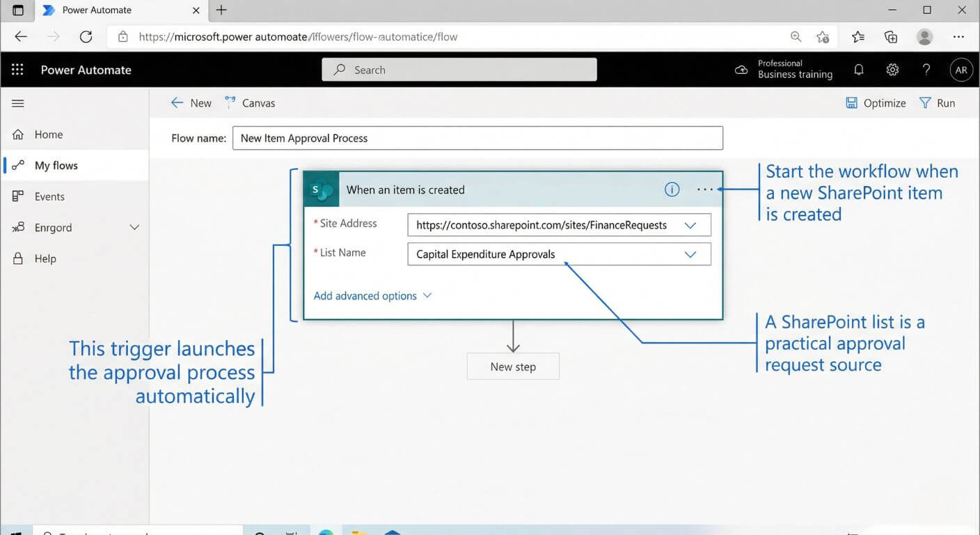Go to Home in sidebar
980x535 pixels.
[x=49, y=134]
